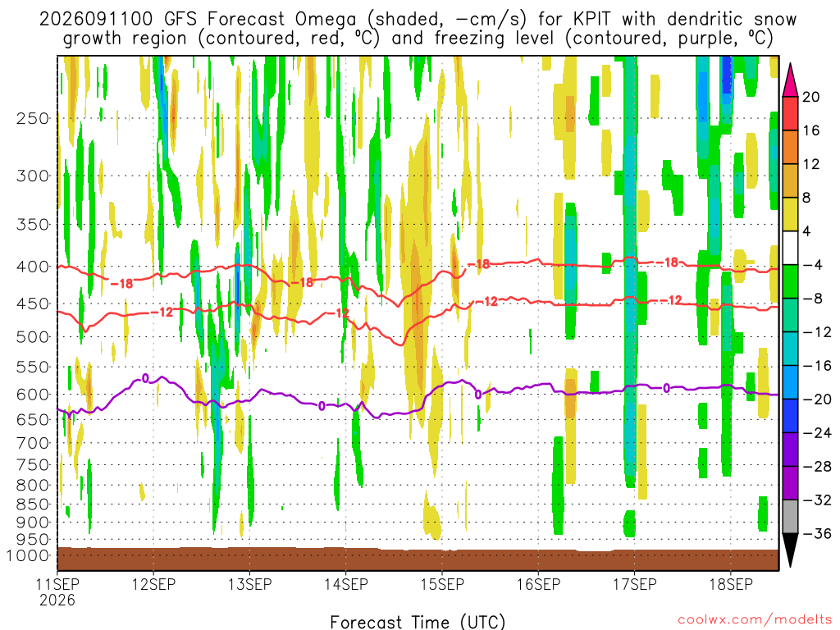This screenshot has width=840, height=630.
Task: Click the Forecast Time (UTC) axis title
Action: [418, 622]
